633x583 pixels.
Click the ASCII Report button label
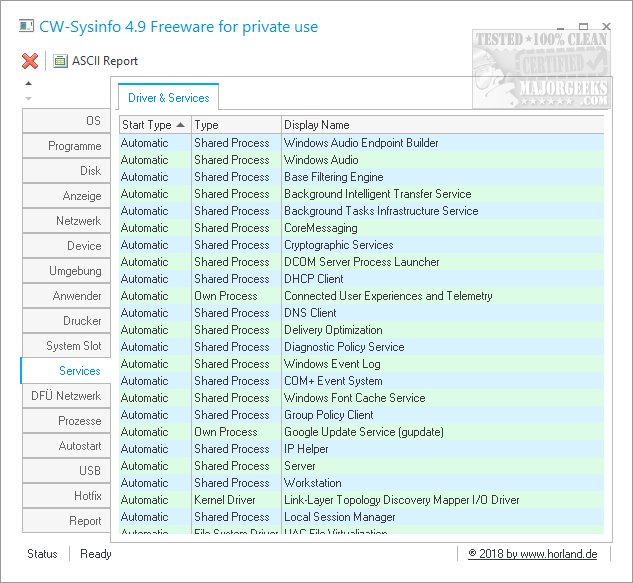pyautogui.click(x=104, y=61)
